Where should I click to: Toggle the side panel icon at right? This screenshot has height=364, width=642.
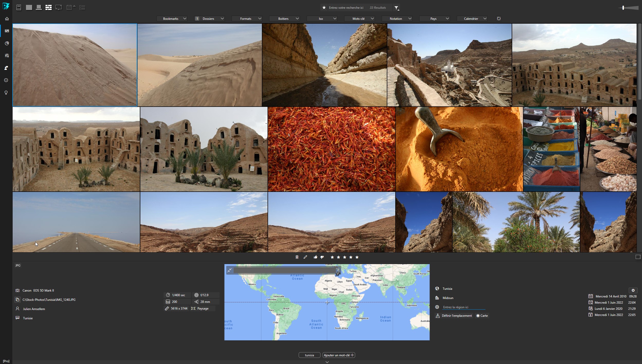(x=638, y=257)
